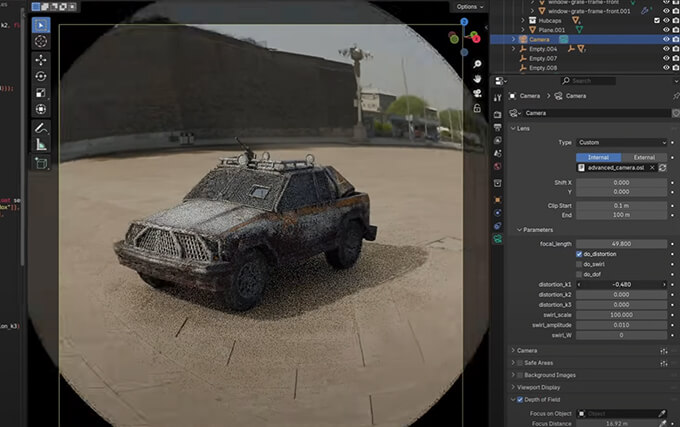
Task: Select the Measure tool
Action: click(x=41, y=145)
